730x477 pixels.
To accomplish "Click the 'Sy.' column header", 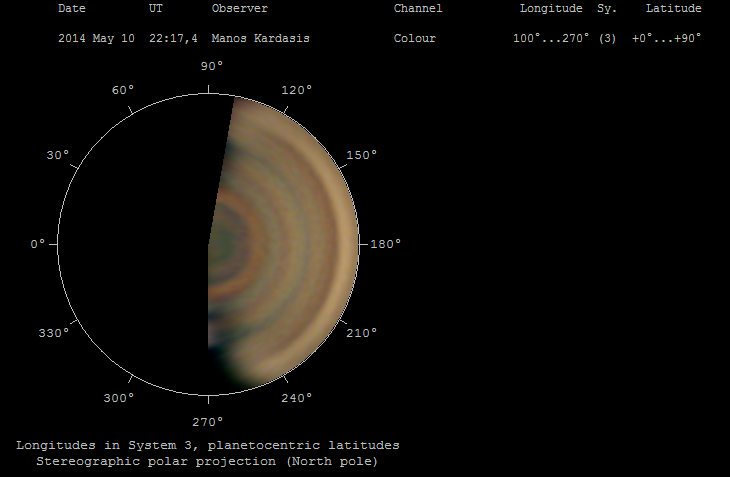I will (x=607, y=8).
